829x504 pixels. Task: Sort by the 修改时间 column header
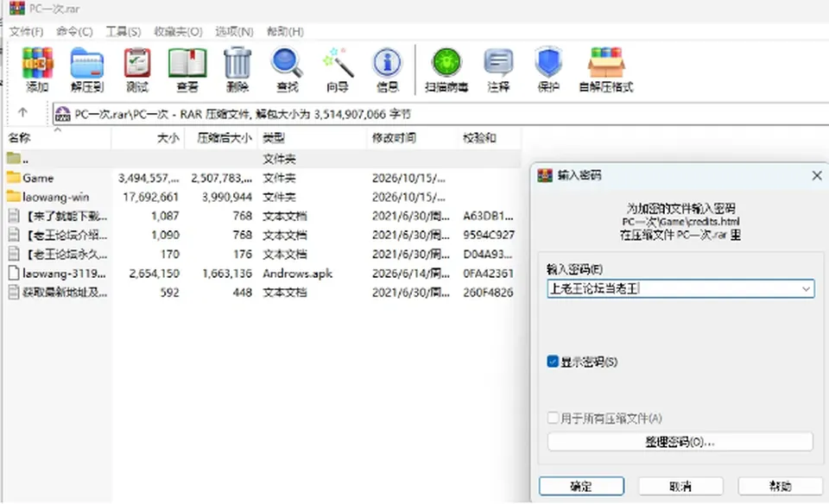click(x=412, y=138)
